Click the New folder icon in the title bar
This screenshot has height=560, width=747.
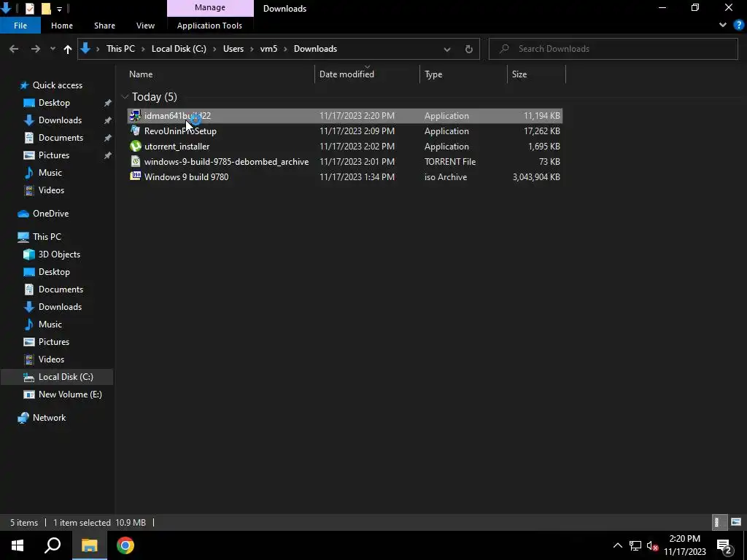coord(46,8)
